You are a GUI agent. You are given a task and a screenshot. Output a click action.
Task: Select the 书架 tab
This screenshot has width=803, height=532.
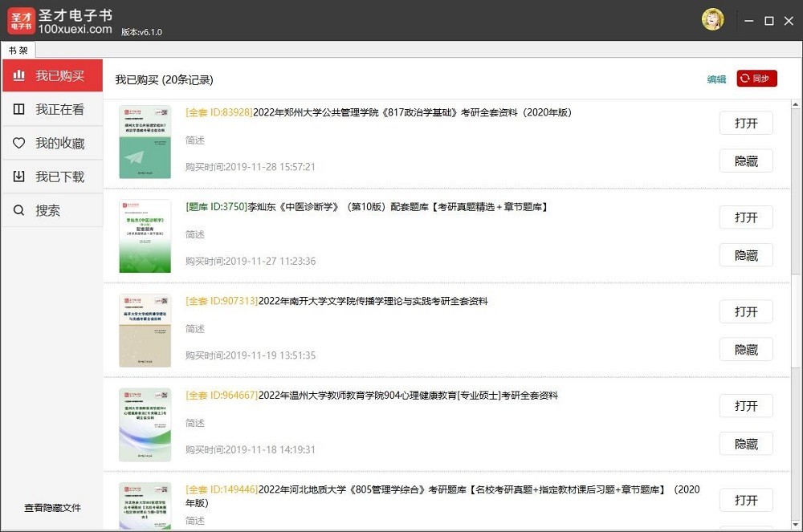pyautogui.click(x=18, y=50)
